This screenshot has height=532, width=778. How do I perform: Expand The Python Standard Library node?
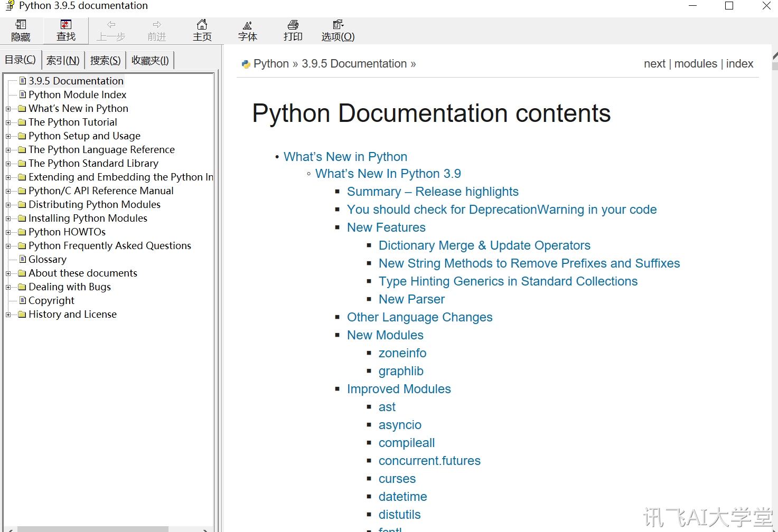tap(8, 164)
